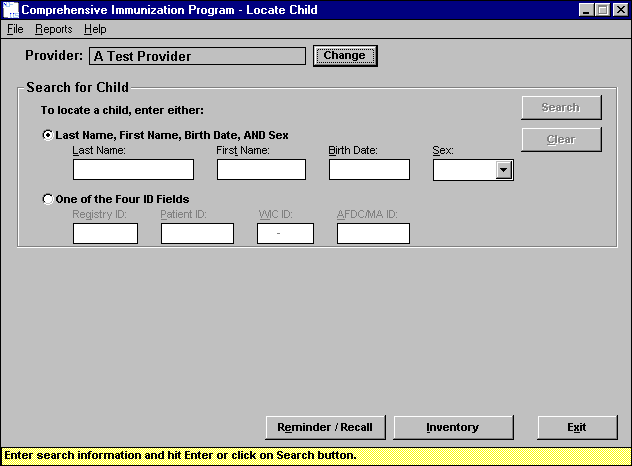Click the Change provider button

click(x=344, y=56)
